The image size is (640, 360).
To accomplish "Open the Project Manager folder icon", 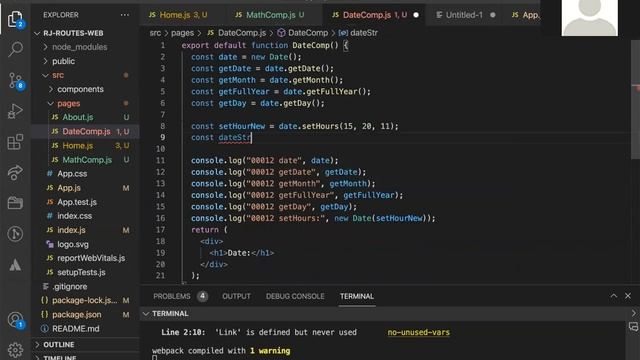I will click(x=15, y=203).
